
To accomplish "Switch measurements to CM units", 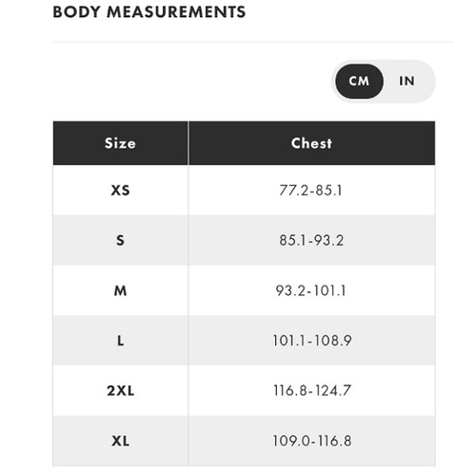I will [x=359, y=81].
